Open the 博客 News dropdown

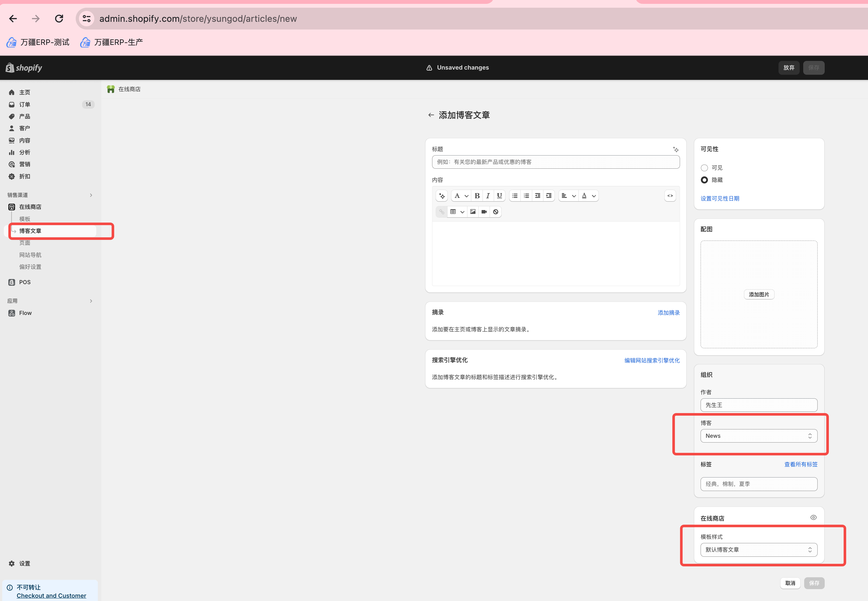[758, 436]
